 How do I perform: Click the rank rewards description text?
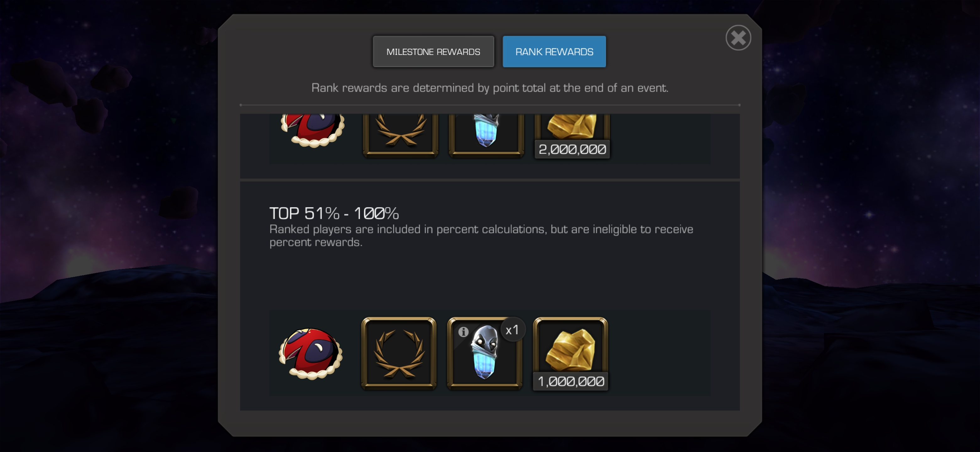(490, 88)
